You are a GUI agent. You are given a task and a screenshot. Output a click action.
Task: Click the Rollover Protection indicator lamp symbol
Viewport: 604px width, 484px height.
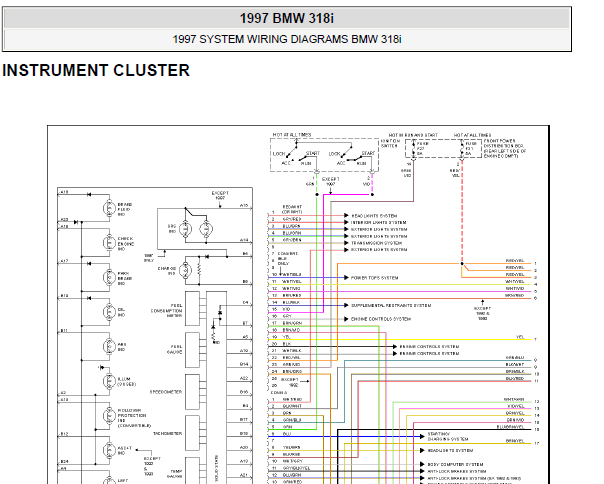tap(109, 416)
